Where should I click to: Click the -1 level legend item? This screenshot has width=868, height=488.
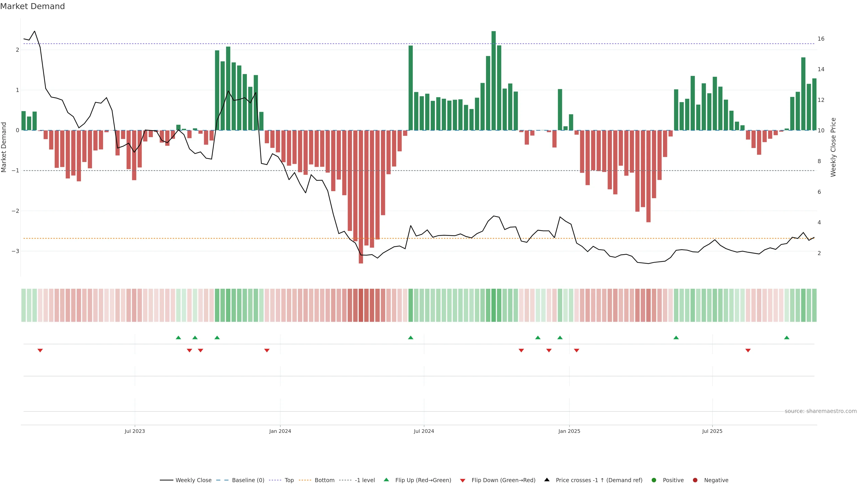365,480
